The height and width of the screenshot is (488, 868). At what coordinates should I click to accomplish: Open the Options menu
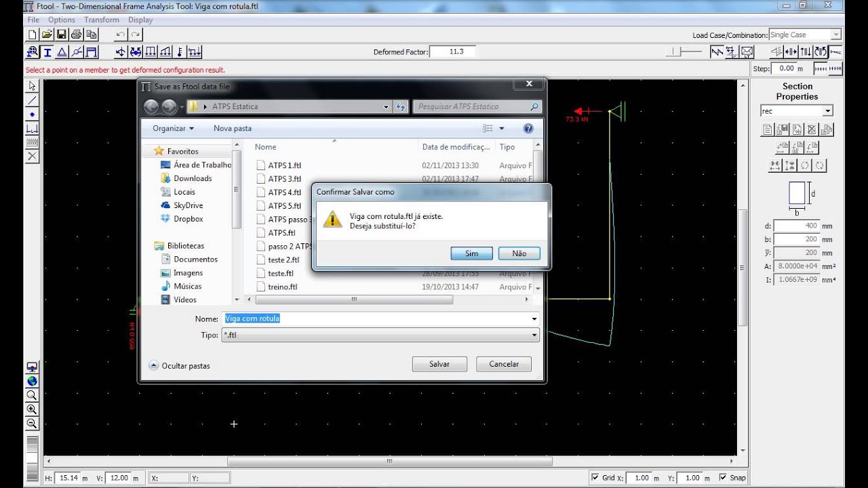(x=62, y=20)
